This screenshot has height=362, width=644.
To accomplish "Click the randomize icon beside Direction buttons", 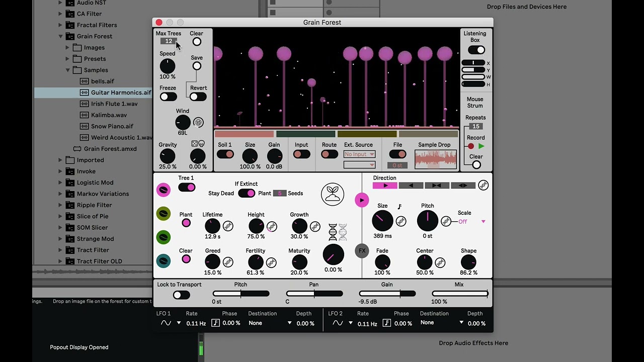I will tap(483, 185).
